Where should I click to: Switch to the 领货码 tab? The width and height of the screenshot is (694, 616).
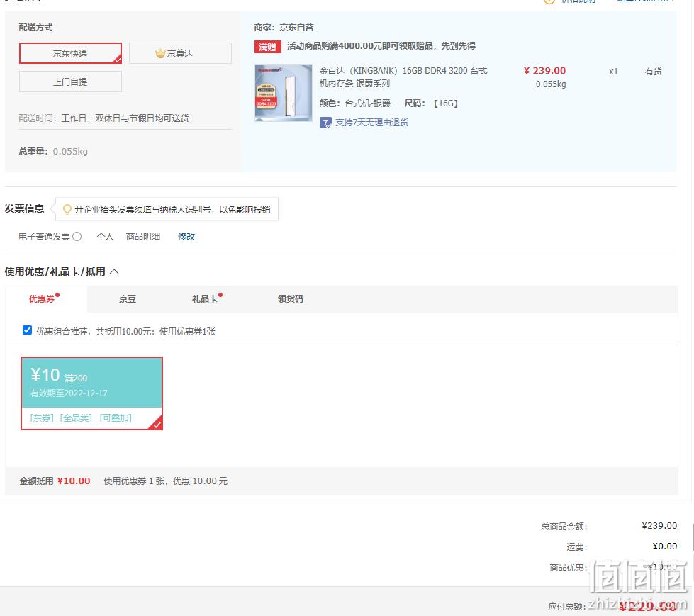(291, 299)
